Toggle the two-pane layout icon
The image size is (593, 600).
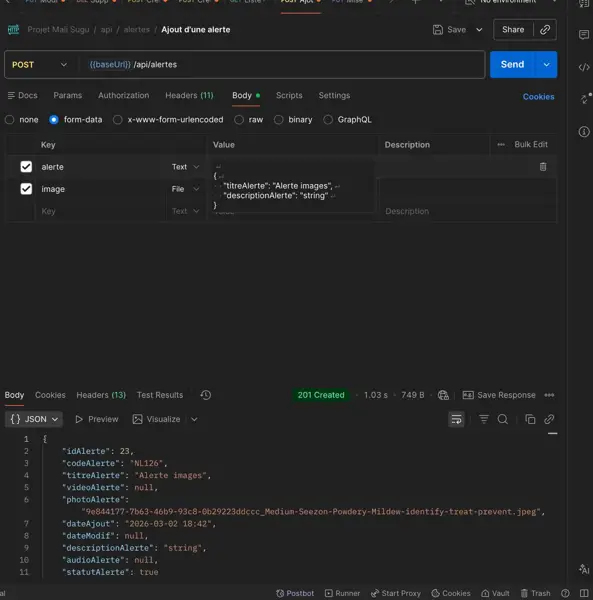click(584, 593)
